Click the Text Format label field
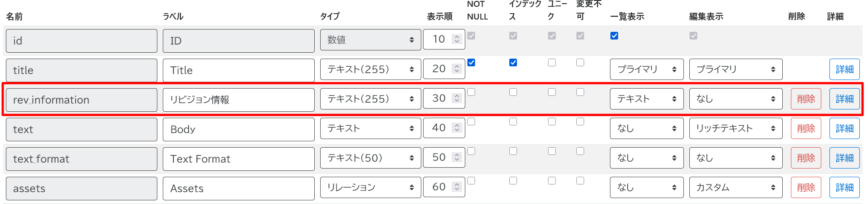 point(238,159)
